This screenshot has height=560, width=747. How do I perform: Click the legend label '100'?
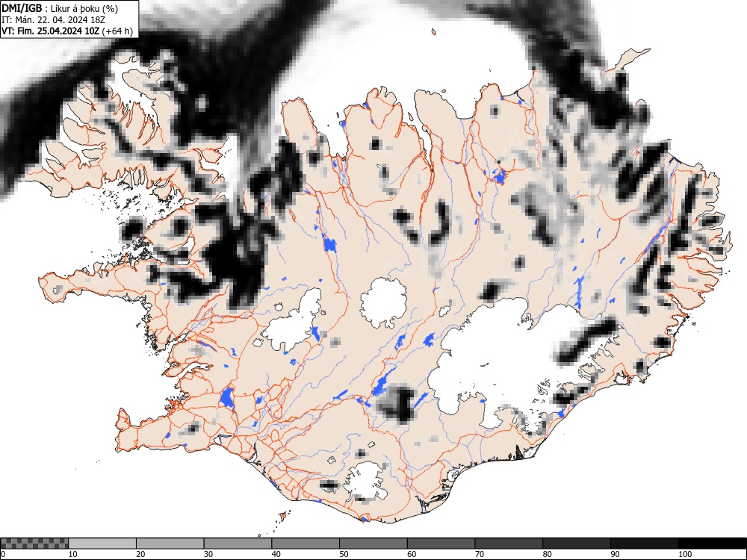[685, 554]
